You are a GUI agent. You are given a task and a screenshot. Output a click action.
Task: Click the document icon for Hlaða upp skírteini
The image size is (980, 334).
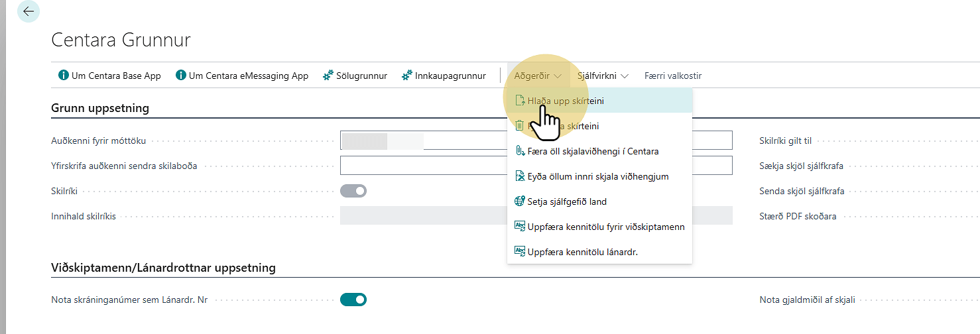pyautogui.click(x=520, y=101)
